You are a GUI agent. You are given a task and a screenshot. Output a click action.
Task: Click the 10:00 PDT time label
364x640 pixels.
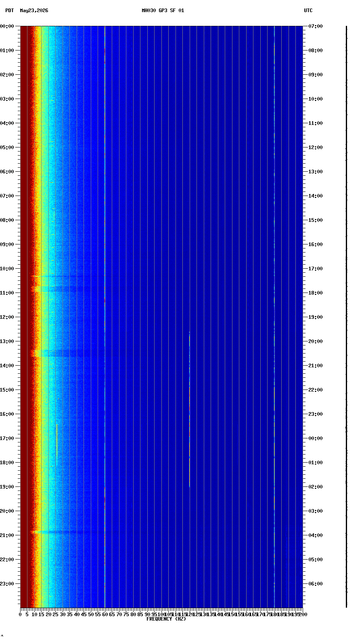7,269
